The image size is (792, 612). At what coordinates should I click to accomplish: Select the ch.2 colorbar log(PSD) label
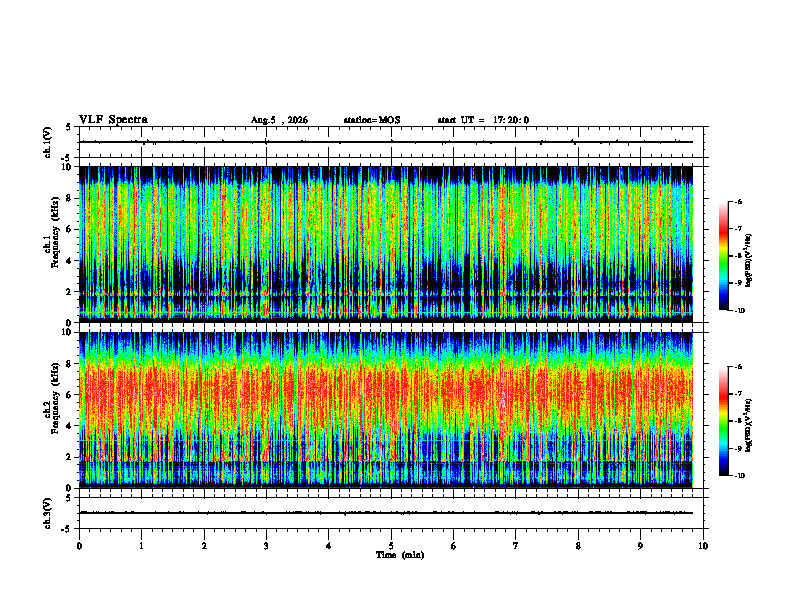point(749,426)
